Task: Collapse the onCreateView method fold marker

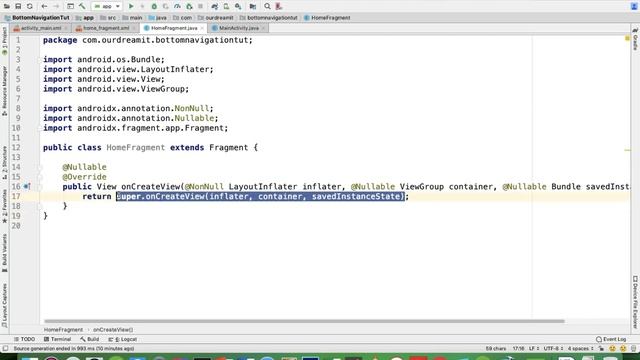Action: click(x=40, y=187)
